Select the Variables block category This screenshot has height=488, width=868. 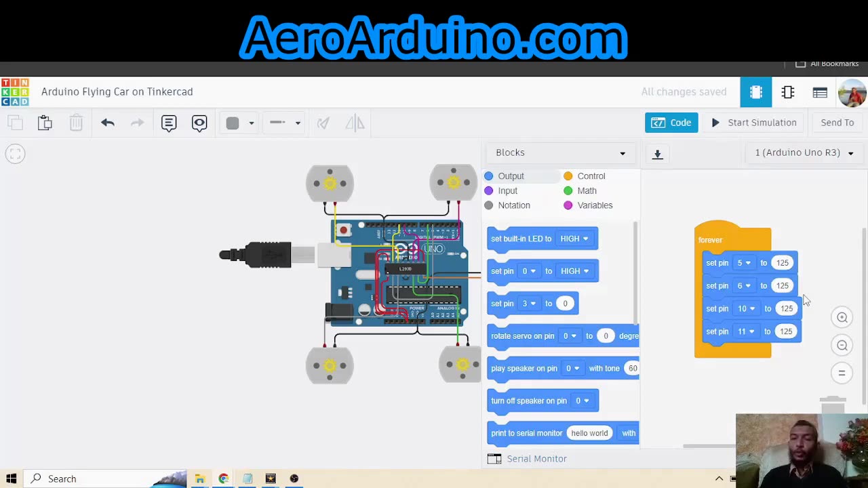[588, 205]
